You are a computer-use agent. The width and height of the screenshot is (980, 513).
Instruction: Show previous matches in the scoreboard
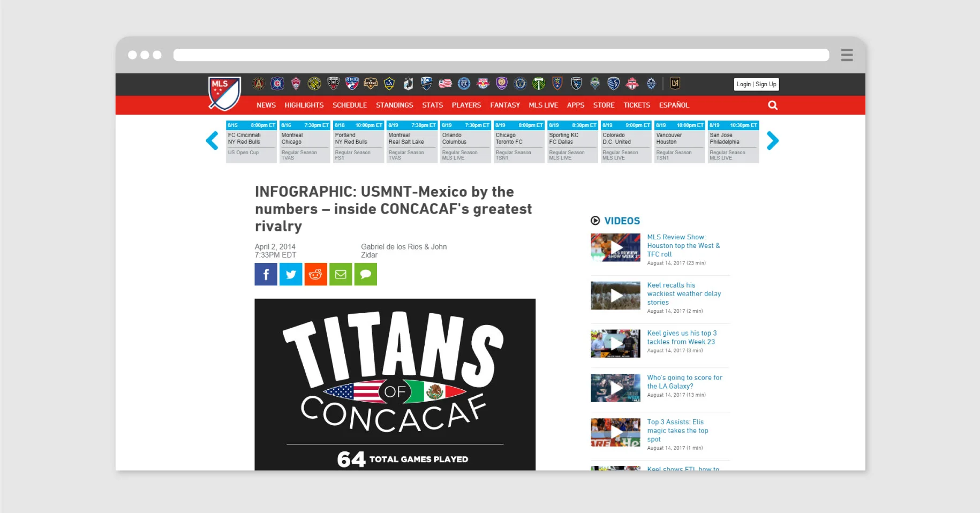tap(212, 141)
